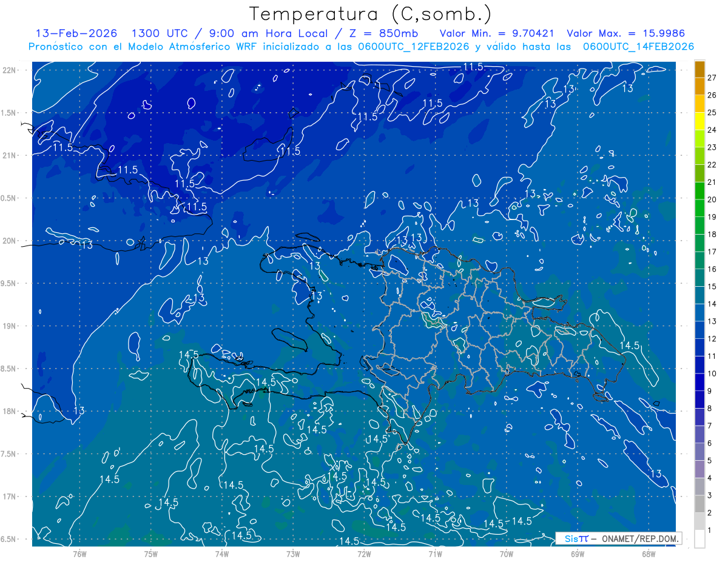Click the '74W' longitude axis label
This screenshot has height=562, width=728.
[x=221, y=554]
